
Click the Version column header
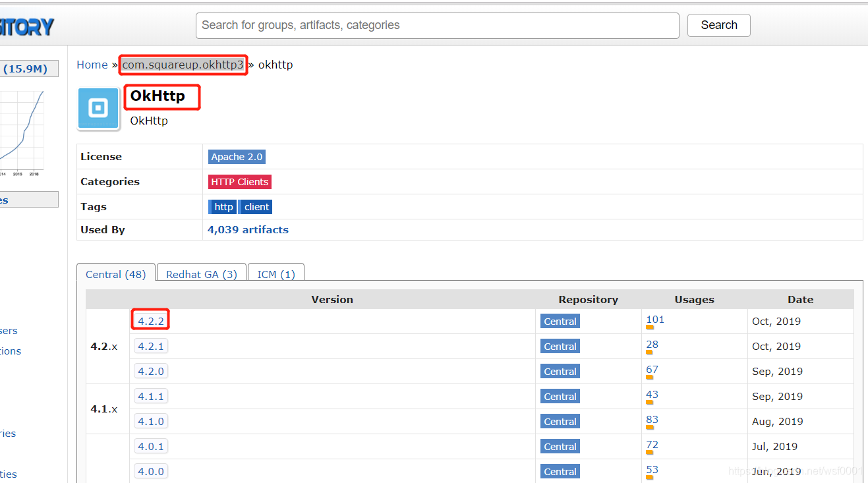332,300
